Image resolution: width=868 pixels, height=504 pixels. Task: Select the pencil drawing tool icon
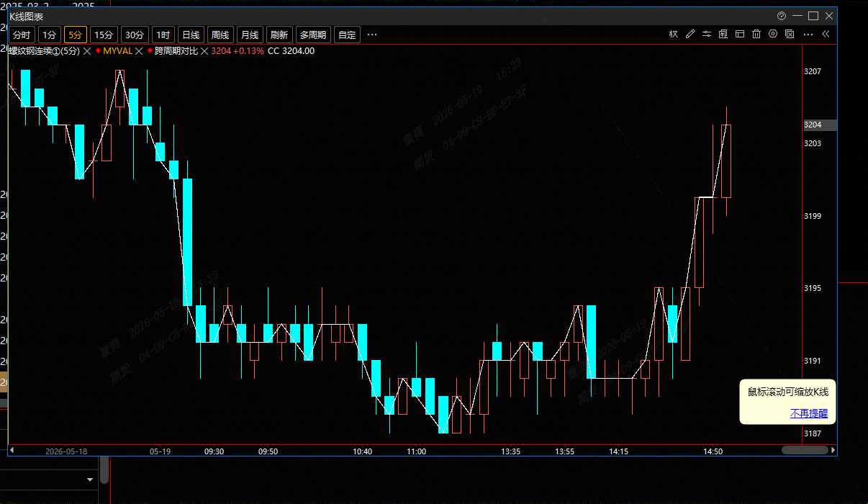(x=690, y=34)
